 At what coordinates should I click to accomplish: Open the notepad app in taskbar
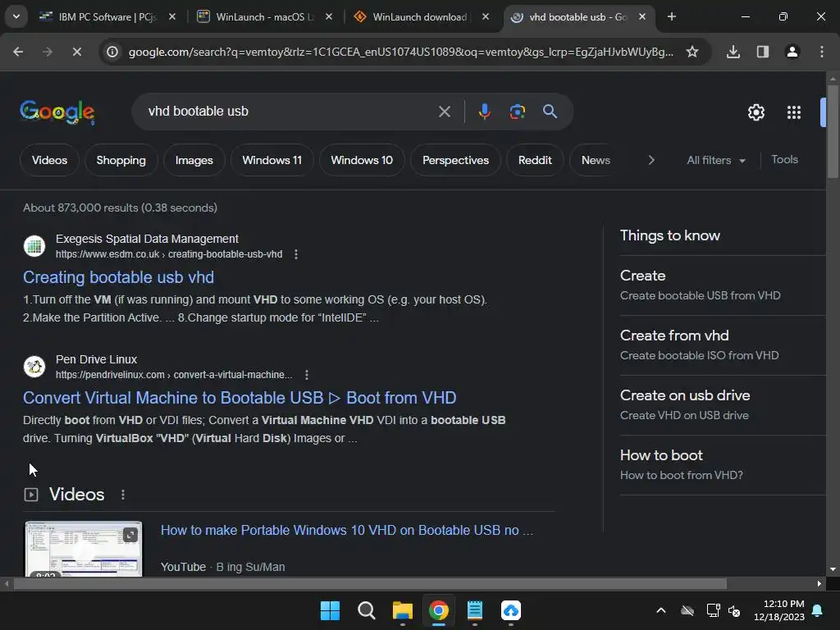coord(475,610)
